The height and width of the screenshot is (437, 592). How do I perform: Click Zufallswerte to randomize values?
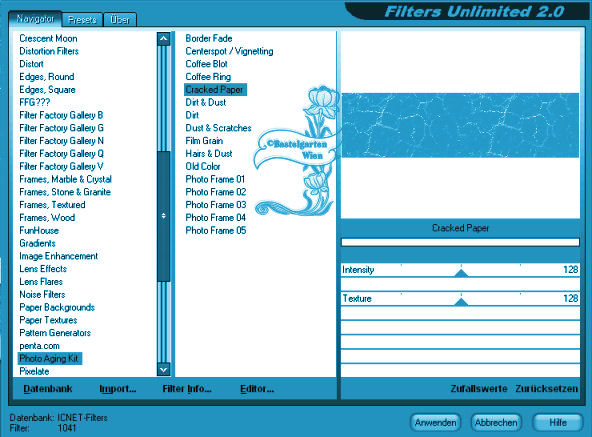click(x=479, y=389)
